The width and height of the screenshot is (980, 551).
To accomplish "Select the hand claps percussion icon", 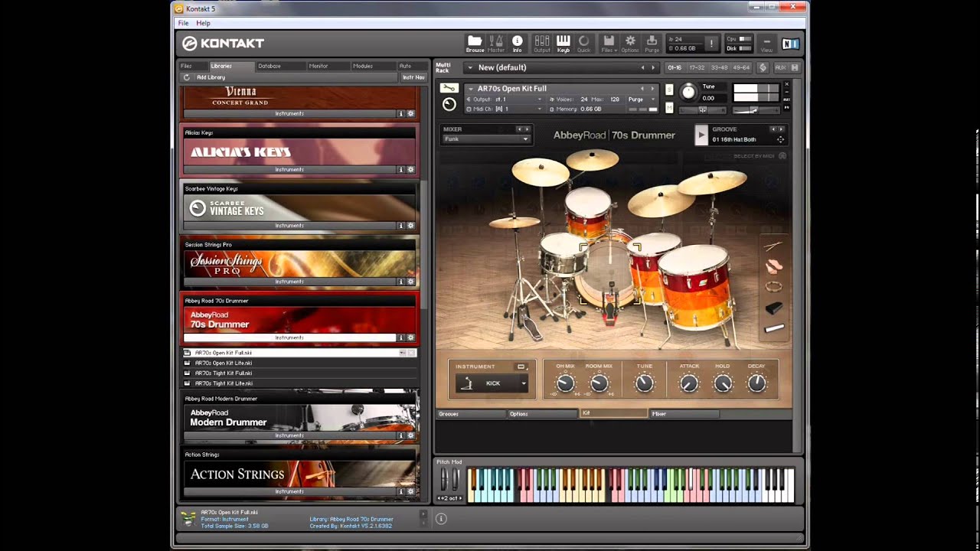I will 774,266.
